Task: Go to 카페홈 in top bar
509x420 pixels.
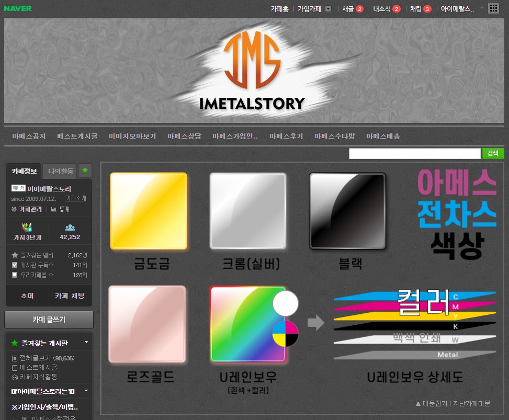Action: 279,9
